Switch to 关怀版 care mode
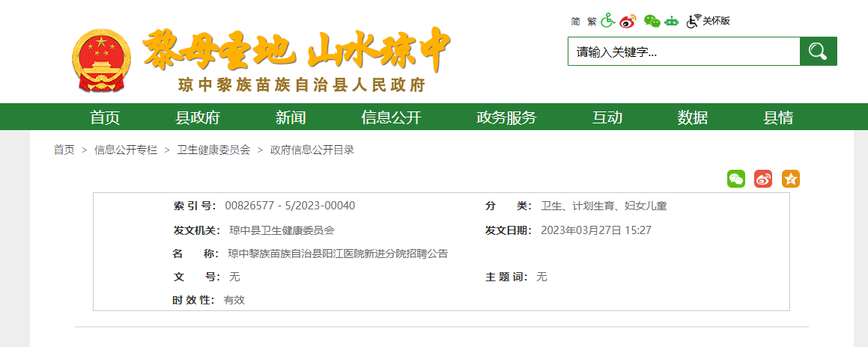Screen dimensions: 868x347 (x=708, y=21)
